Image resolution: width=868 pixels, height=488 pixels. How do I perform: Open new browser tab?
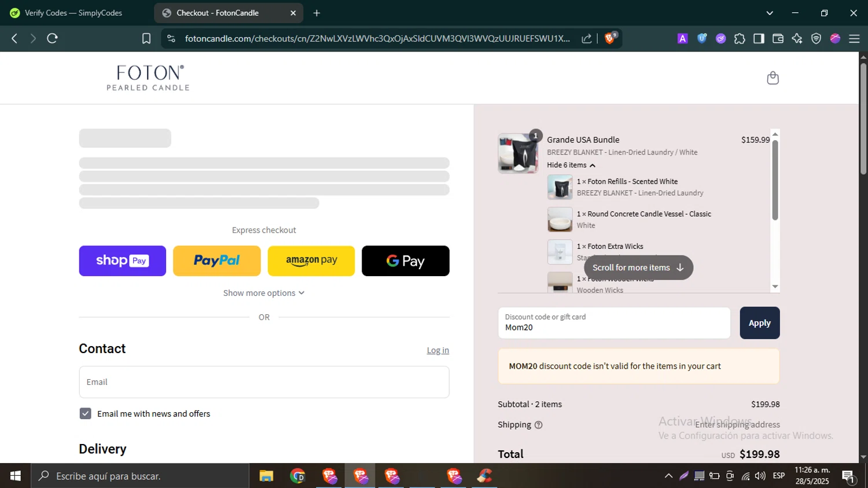(317, 13)
